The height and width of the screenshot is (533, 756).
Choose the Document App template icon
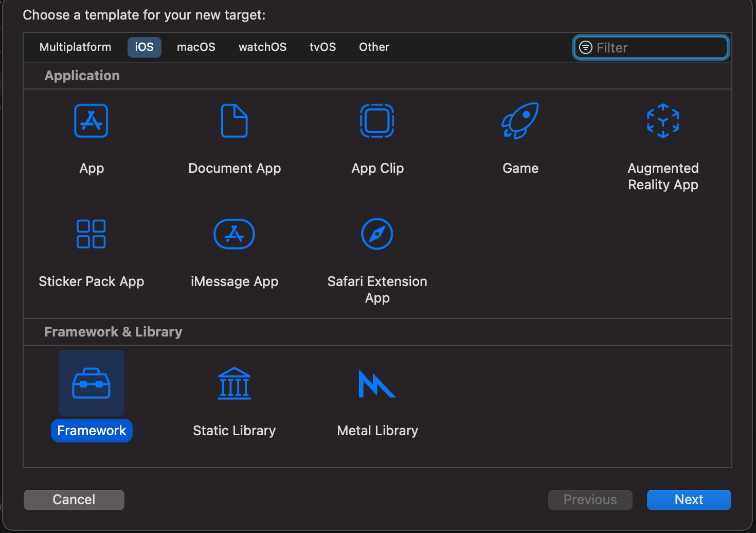coord(235,121)
